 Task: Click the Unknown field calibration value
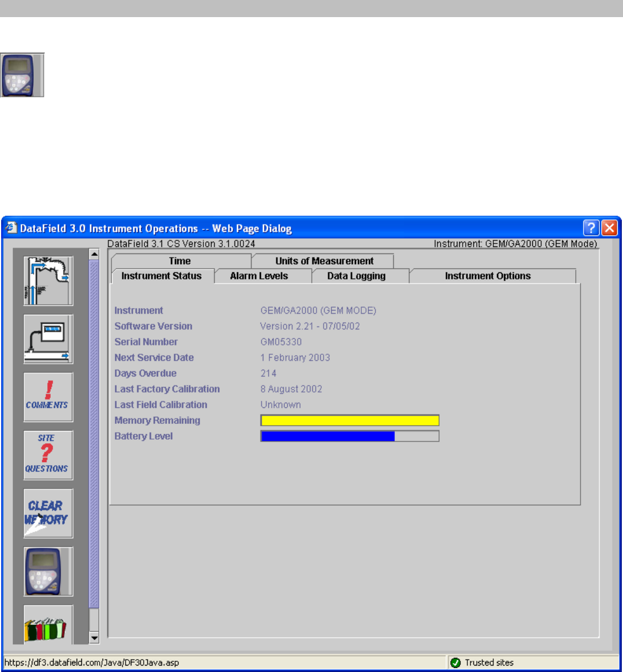coord(281,405)
